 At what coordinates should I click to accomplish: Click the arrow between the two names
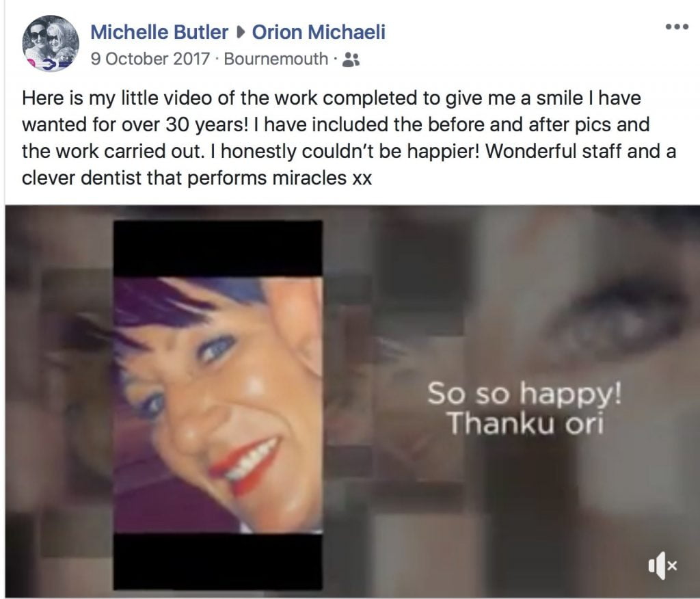[240, 32]
